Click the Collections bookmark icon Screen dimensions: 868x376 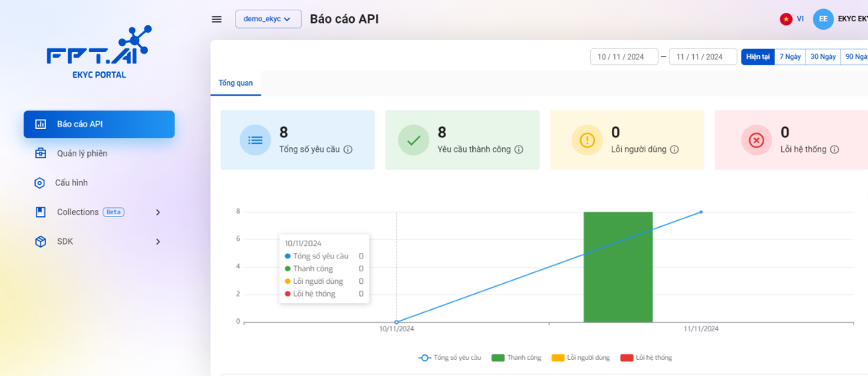(40, 212)
